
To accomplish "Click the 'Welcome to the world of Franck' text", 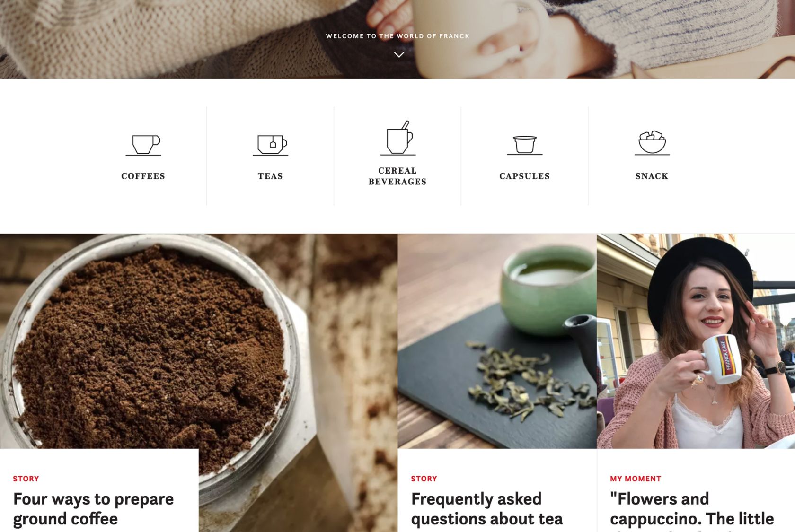I will coord(397,36).
